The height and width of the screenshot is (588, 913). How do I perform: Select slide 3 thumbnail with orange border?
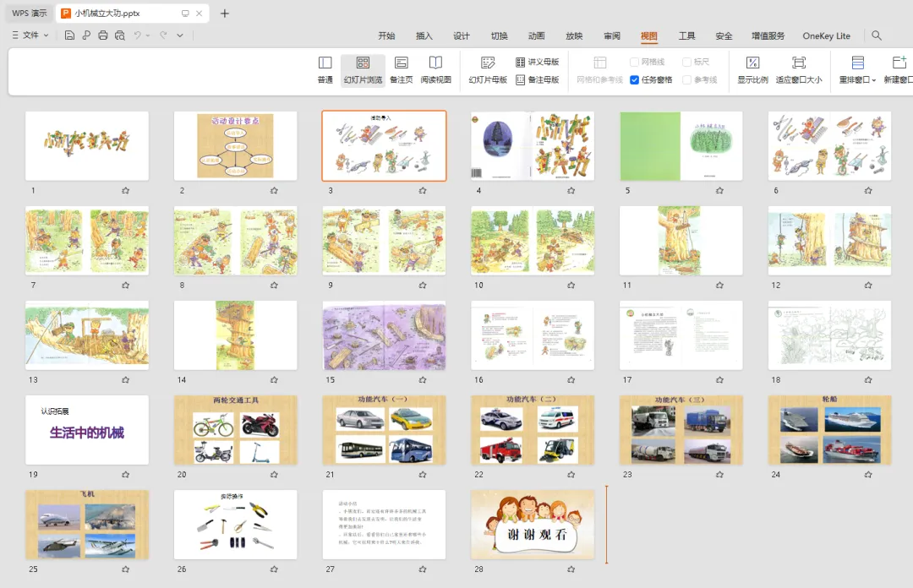pyautogui.click(x=385, y=146)
